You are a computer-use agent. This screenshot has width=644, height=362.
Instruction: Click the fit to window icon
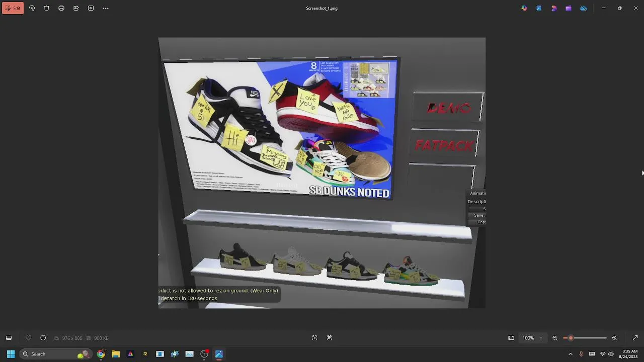[511, 338]
